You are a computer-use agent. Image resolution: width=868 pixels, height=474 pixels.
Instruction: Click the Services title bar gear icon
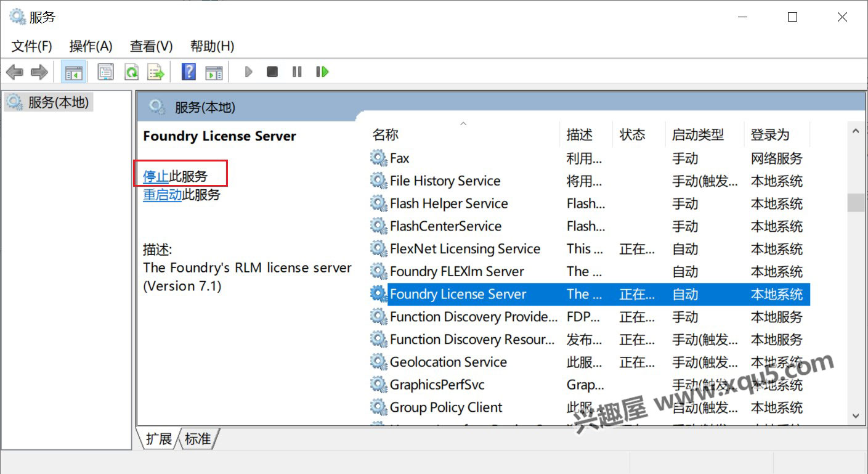(x=17, y=17)
